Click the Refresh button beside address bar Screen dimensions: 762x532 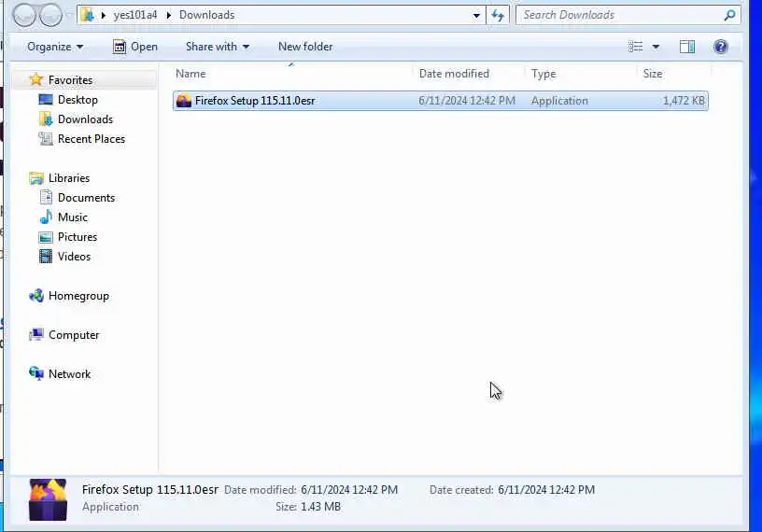click(x=498, y=15)
